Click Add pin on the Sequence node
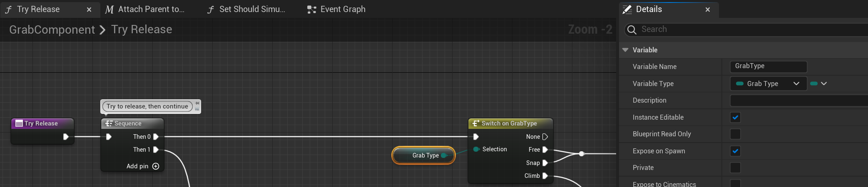 pyautogui.click(x=143, y=166)
